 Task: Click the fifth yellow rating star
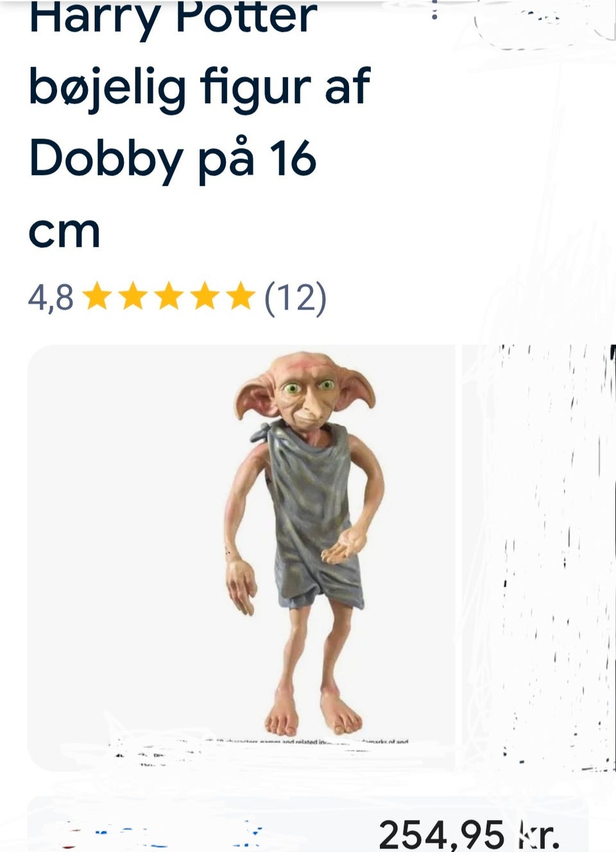241,298
